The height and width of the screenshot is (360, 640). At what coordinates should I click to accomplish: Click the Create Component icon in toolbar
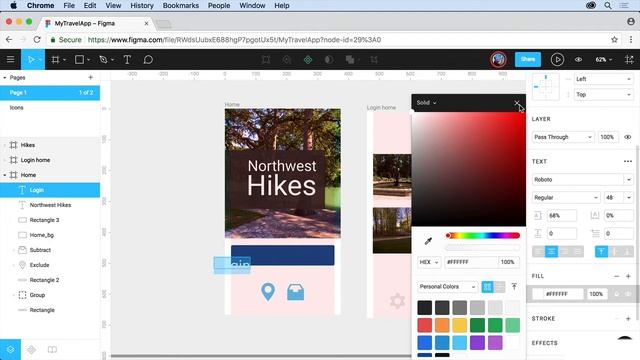[308, 60]
